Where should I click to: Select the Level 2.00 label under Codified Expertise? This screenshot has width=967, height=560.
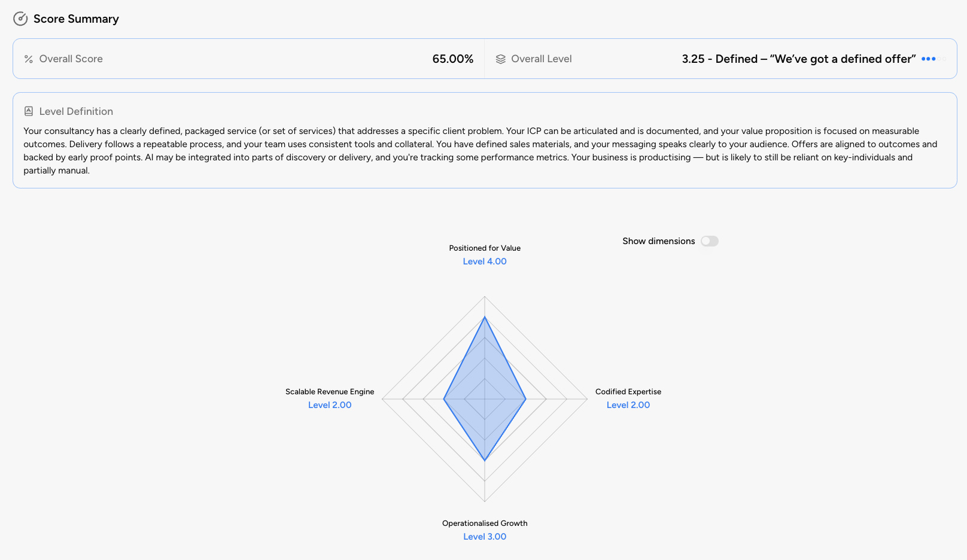click(628, 404)
